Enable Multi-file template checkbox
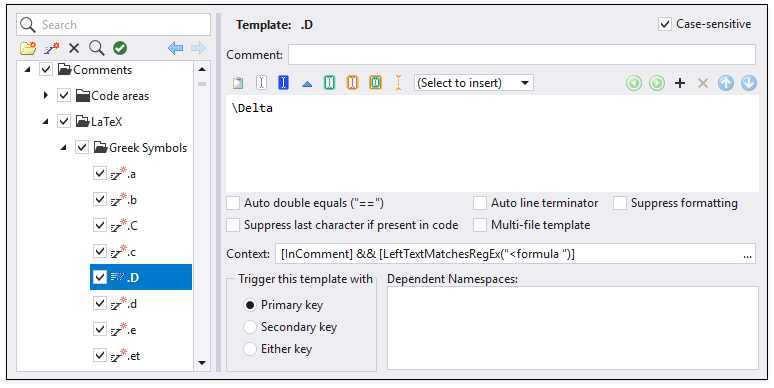Viewport: 774px width, 388px height. [x=480, y=225]
